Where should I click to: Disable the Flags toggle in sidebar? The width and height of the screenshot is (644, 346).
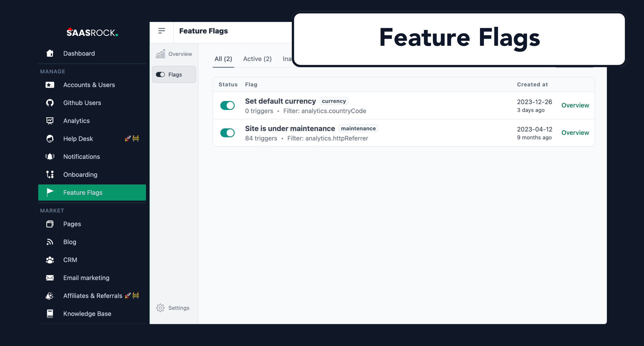[x=161, y=74]
